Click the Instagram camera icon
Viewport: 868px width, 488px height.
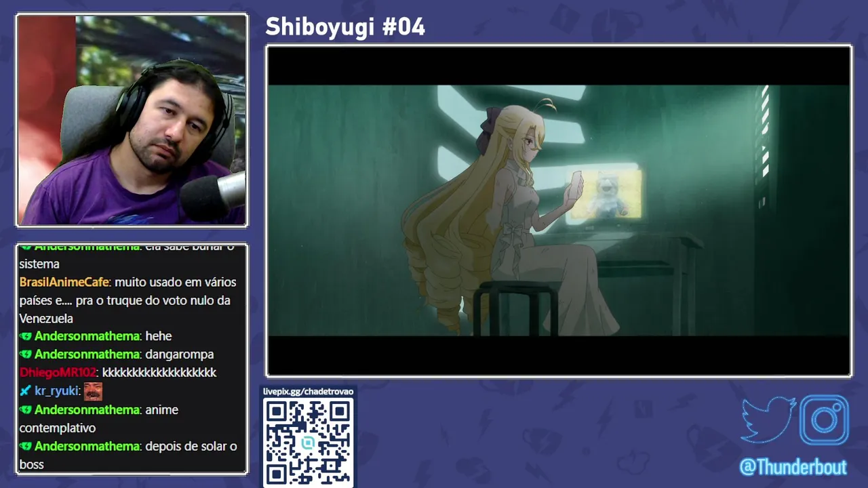pos(824,420)
